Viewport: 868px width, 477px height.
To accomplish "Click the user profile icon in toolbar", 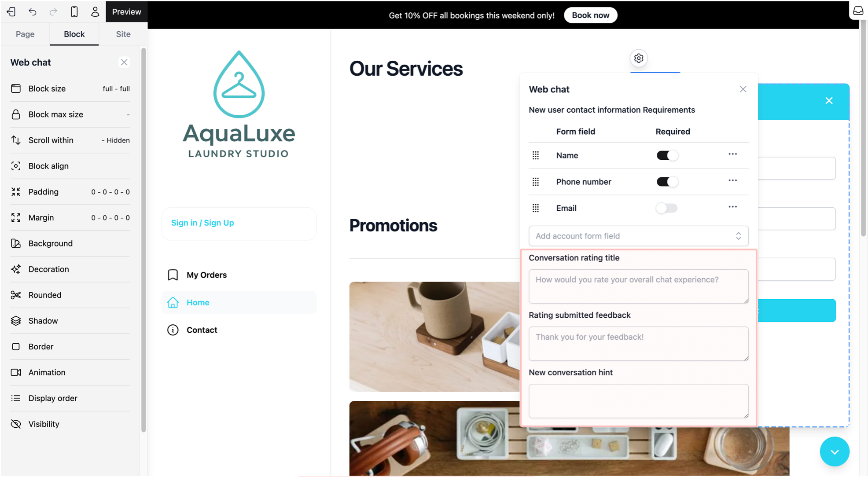I will (95, 12).
